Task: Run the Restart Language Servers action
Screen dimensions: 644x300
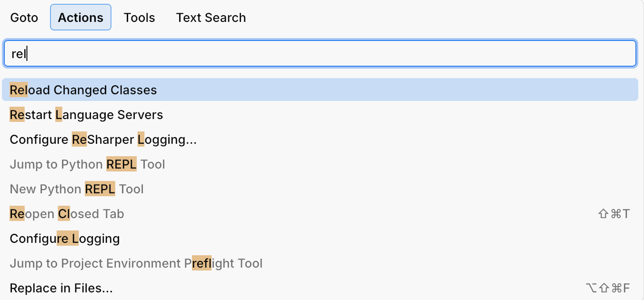Action: click(x=86, y=114)
